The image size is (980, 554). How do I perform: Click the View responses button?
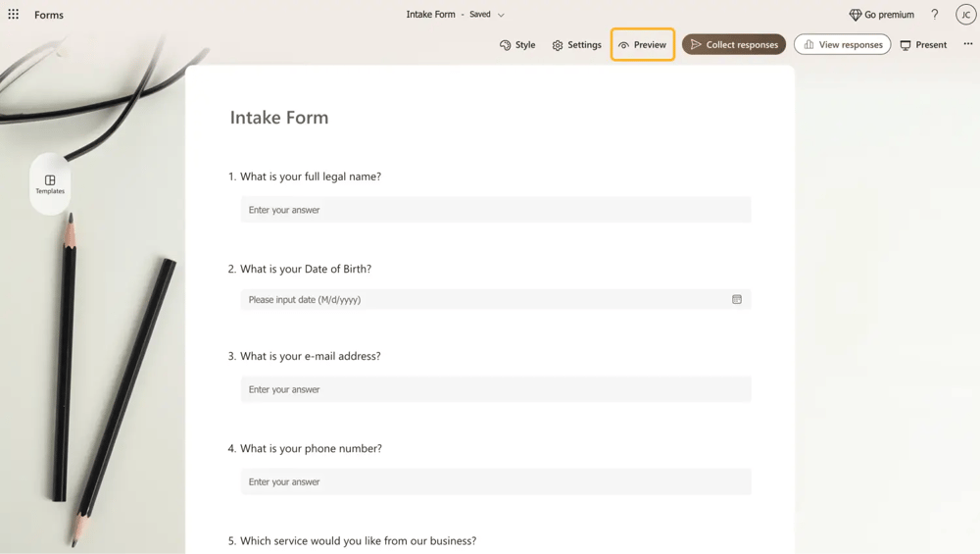[842, 45]
